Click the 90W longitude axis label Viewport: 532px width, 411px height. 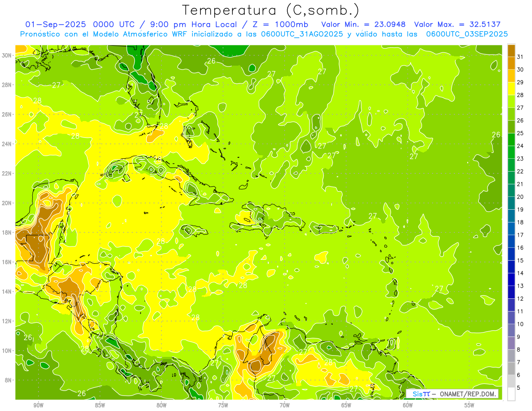[38, 405]
